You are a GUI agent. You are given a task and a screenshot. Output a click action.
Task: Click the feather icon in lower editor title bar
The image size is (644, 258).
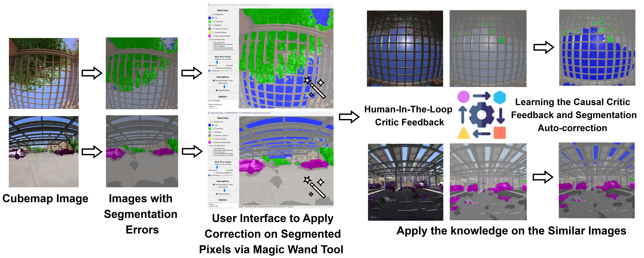209,113
